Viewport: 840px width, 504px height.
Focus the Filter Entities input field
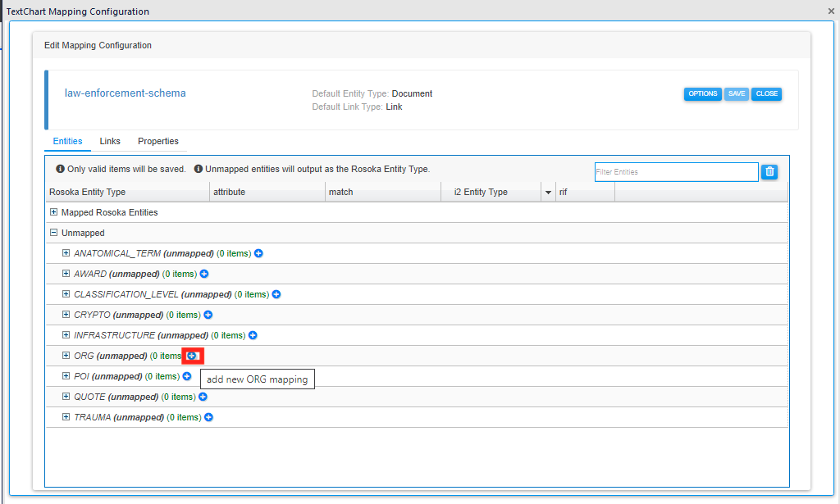tap(676, 172)
